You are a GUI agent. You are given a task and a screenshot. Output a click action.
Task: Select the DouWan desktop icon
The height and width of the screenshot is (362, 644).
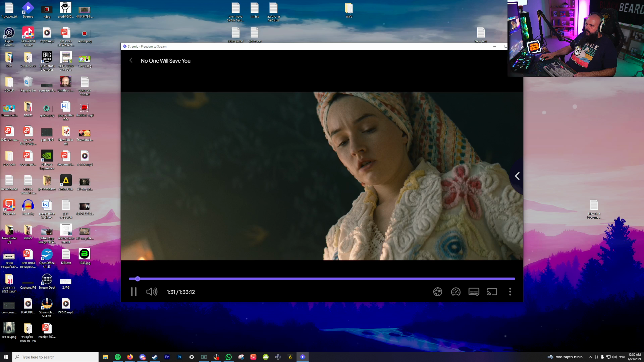click(x=9, y=207)
